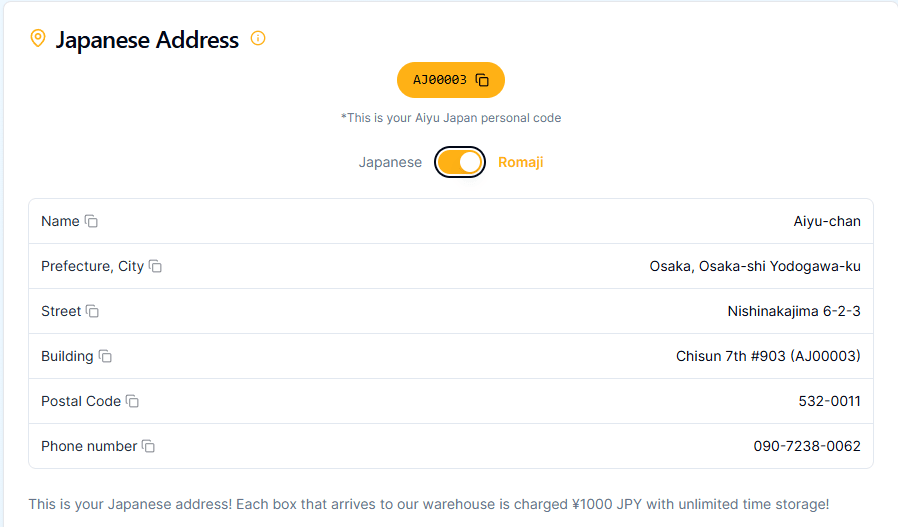Click the AJ00003 personal code button
898x527 pixels.
click(440, 80)
